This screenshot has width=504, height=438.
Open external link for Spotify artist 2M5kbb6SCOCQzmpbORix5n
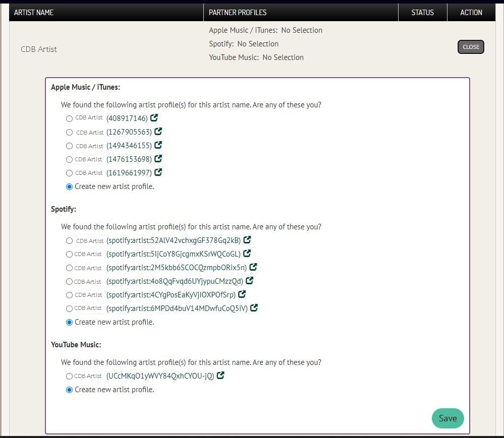point(253,267)
